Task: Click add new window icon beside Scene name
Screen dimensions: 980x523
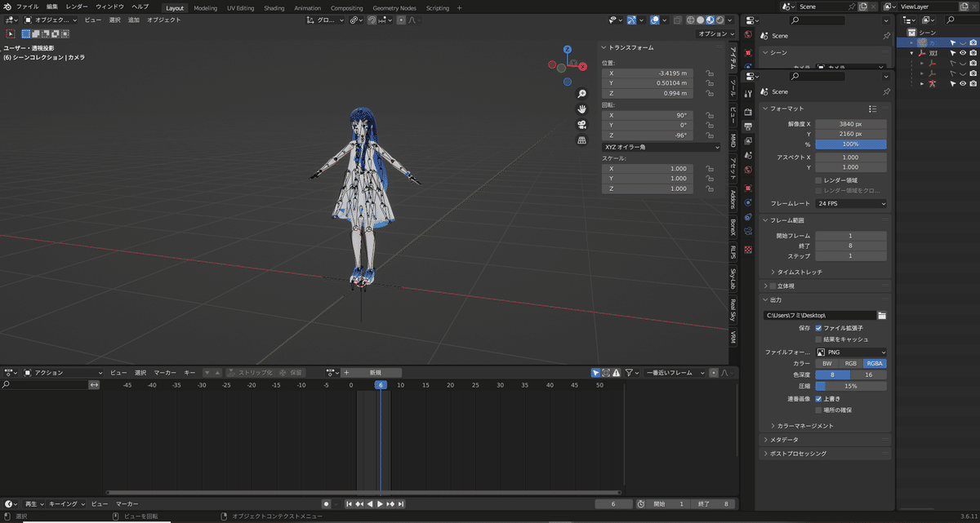Action: pyautogui.click(x=862, y=7)
